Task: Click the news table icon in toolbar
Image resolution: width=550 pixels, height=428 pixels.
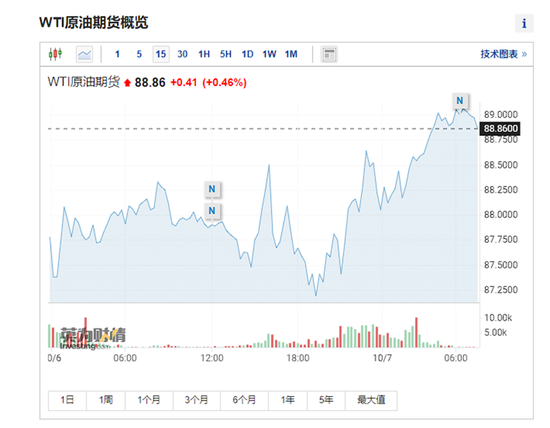Action: pos(329,54)
